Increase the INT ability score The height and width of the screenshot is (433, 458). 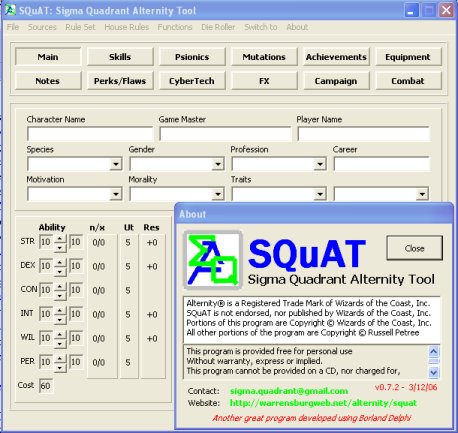[60, 311]
